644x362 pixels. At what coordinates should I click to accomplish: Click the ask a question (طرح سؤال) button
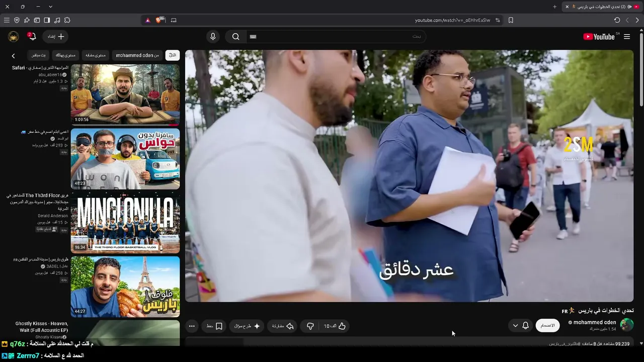pyautogui.click(x=247, y=326)
